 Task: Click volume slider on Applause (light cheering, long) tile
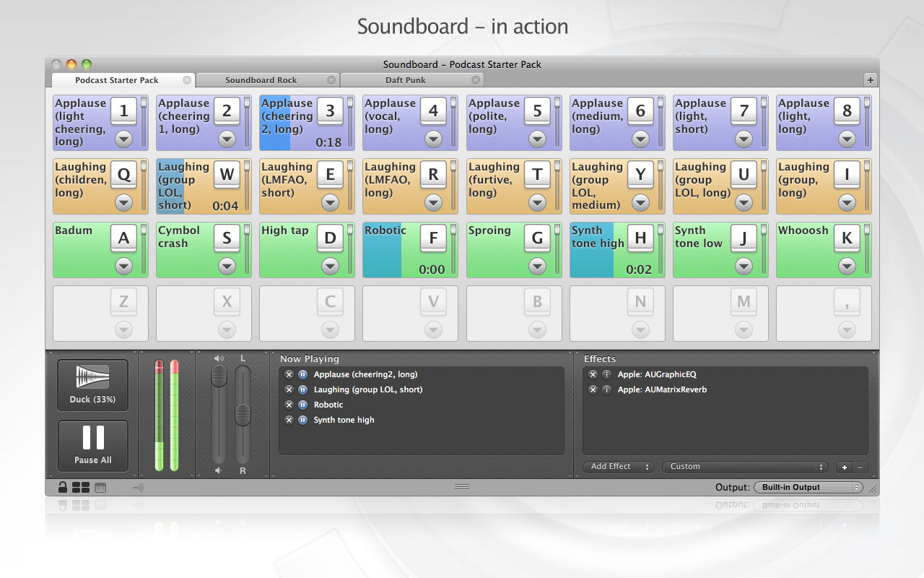point(144,121)
